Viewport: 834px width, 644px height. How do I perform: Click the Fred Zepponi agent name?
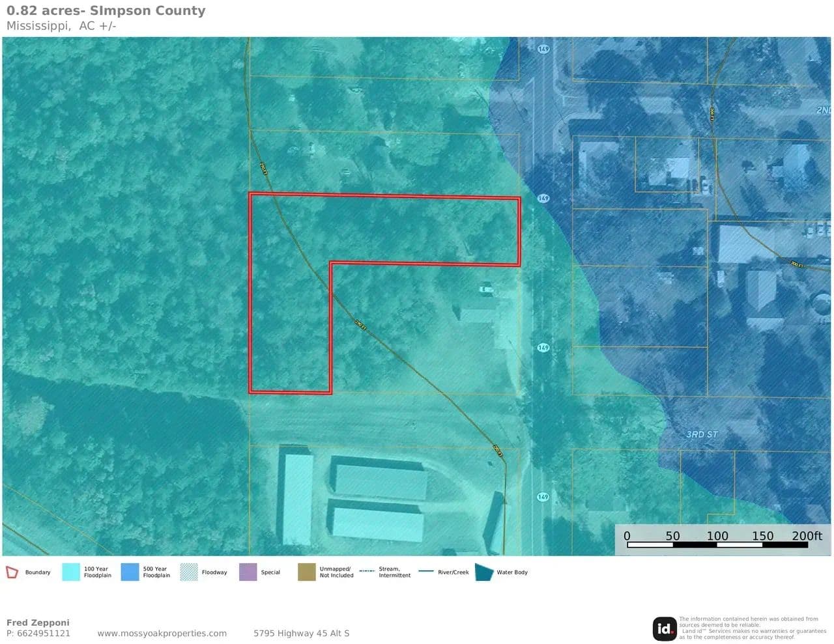click(x=38, y=623)
